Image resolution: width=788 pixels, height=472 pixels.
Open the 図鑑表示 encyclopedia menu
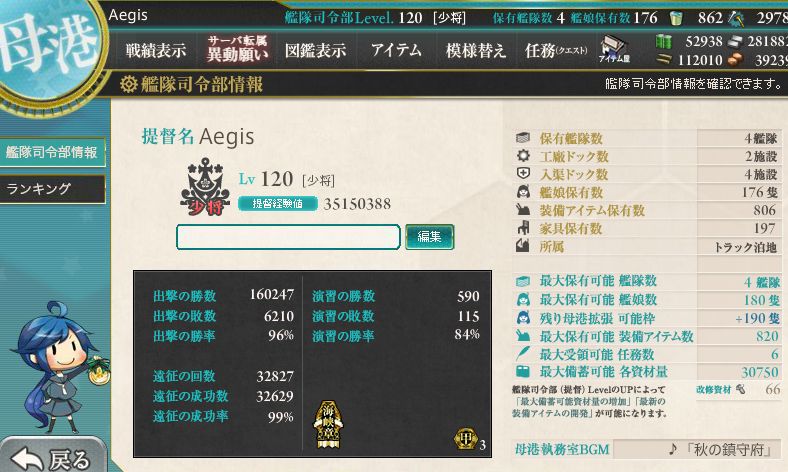315,50
